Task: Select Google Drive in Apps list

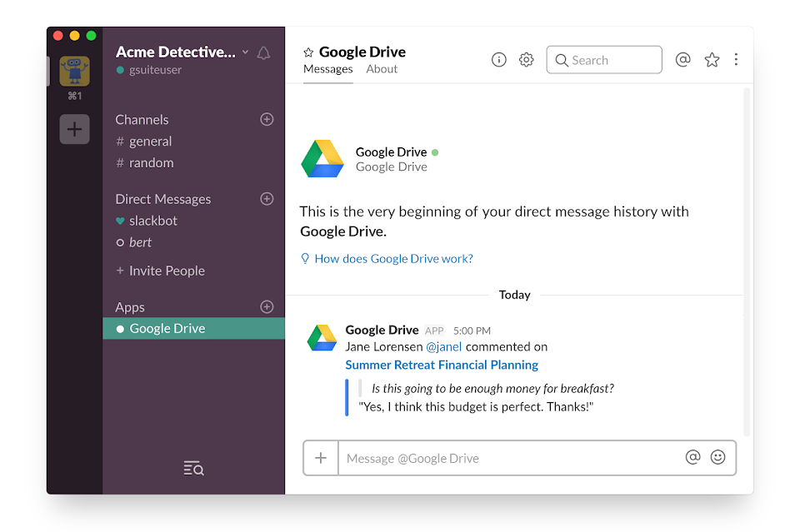Action: point(194,329)
